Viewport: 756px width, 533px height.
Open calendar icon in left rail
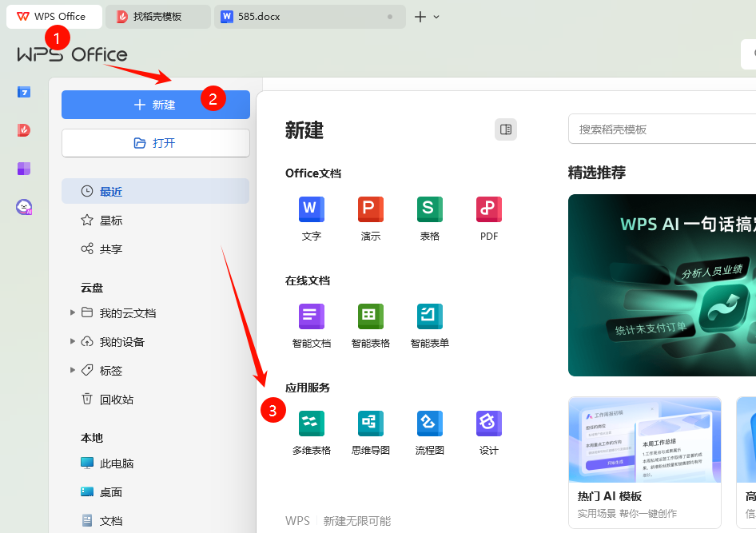pos(24,92)
